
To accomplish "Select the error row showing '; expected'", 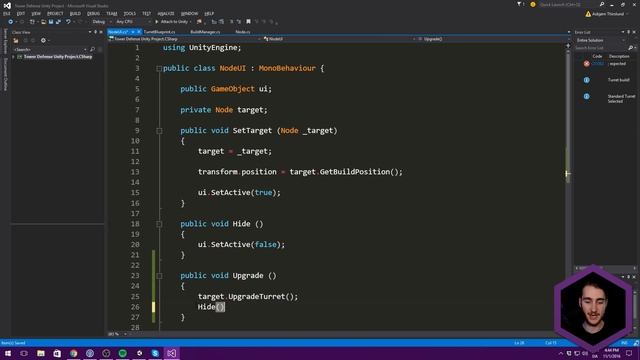I will pos(606,64).
